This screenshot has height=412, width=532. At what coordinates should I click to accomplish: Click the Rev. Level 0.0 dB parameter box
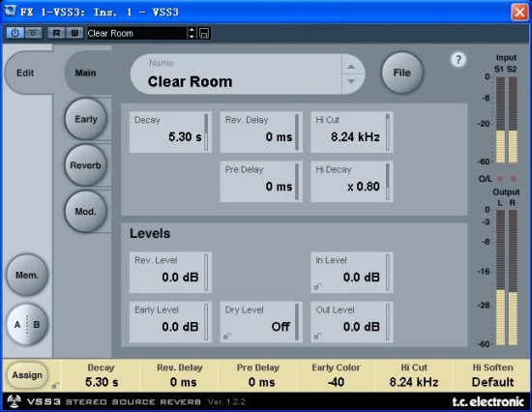(x=170, y=272)
